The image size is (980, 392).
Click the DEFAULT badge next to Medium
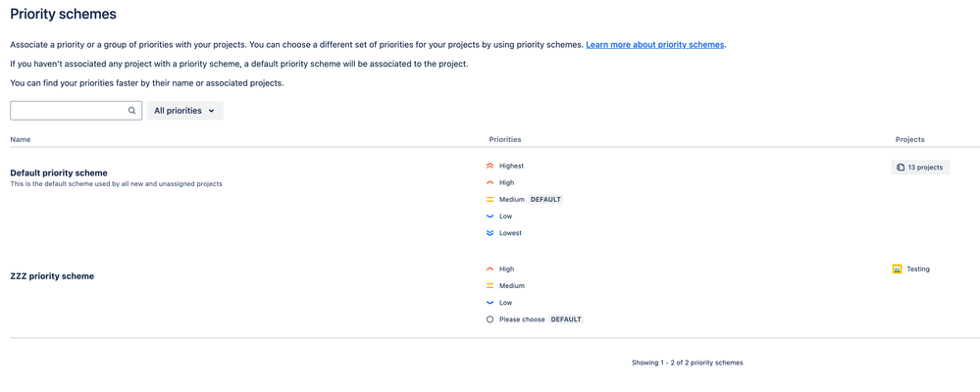point(546,200)
